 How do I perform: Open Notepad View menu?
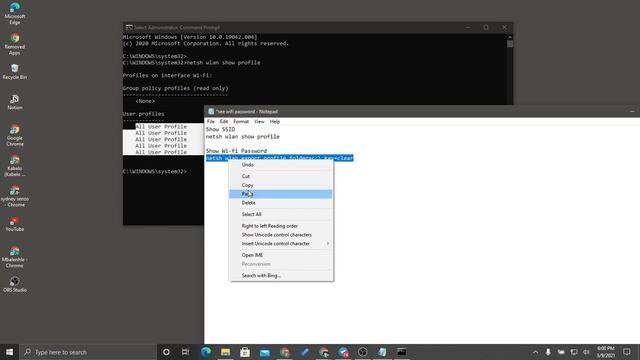259,122
